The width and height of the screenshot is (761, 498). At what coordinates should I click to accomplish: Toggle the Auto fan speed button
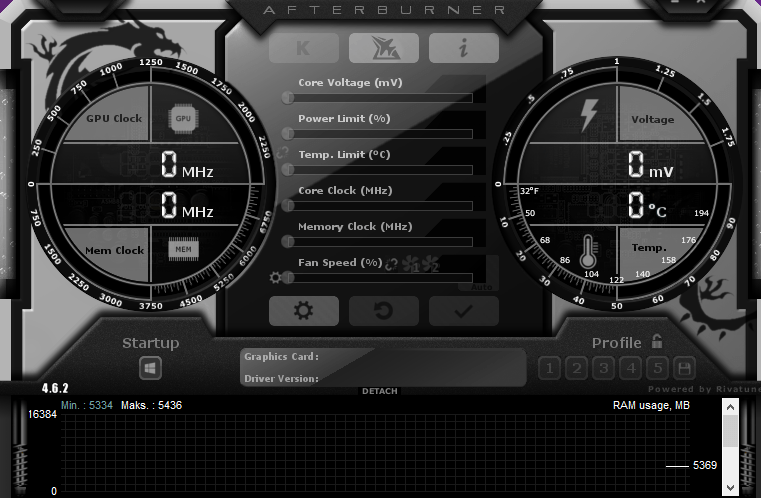tap(481, 287)
